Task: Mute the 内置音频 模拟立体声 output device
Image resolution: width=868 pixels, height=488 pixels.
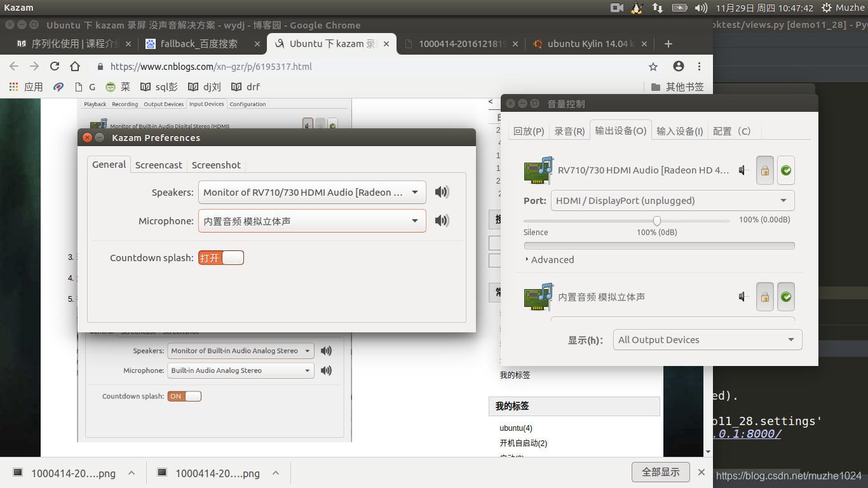Action: [743, 297]
